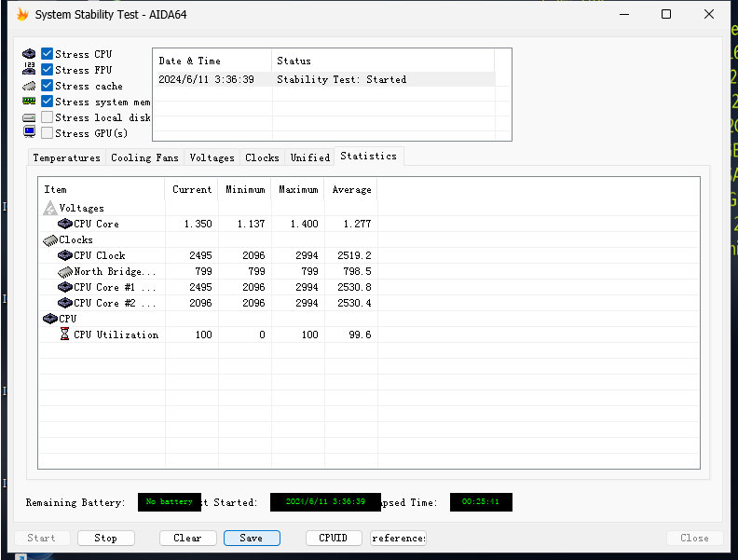The image size is (738, 560).
Task: Click the reference button
Action: click(x=398, y=538)
